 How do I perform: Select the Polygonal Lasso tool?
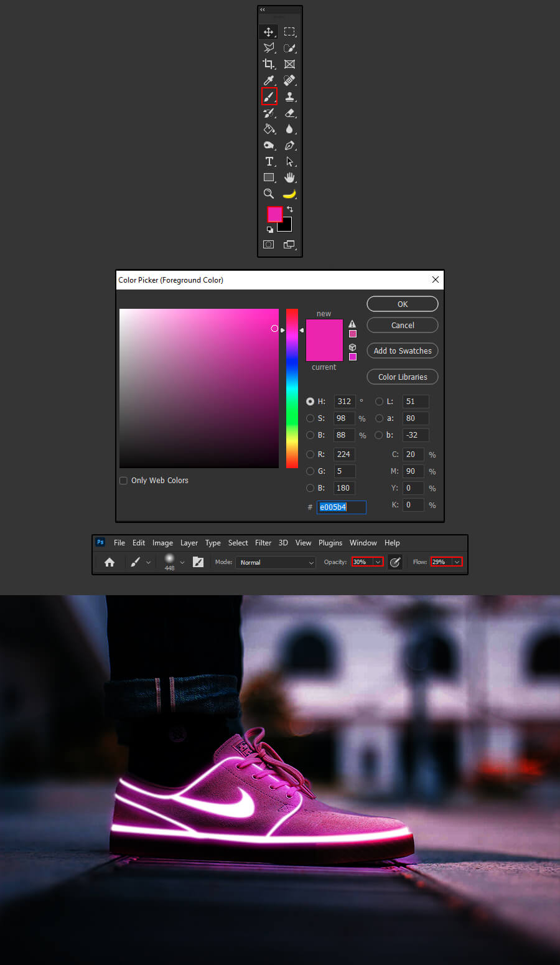click(x=268, y=48)
